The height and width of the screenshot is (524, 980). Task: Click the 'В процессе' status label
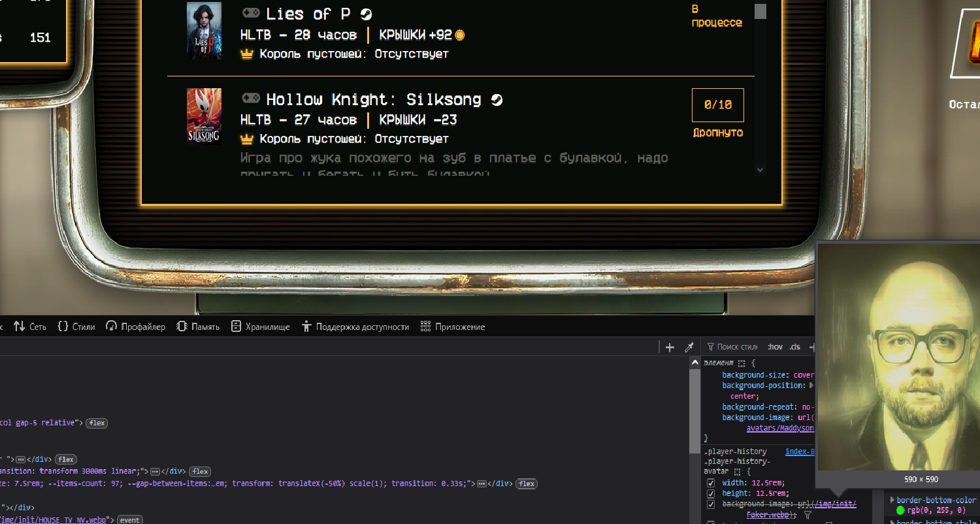click(717, 16)
